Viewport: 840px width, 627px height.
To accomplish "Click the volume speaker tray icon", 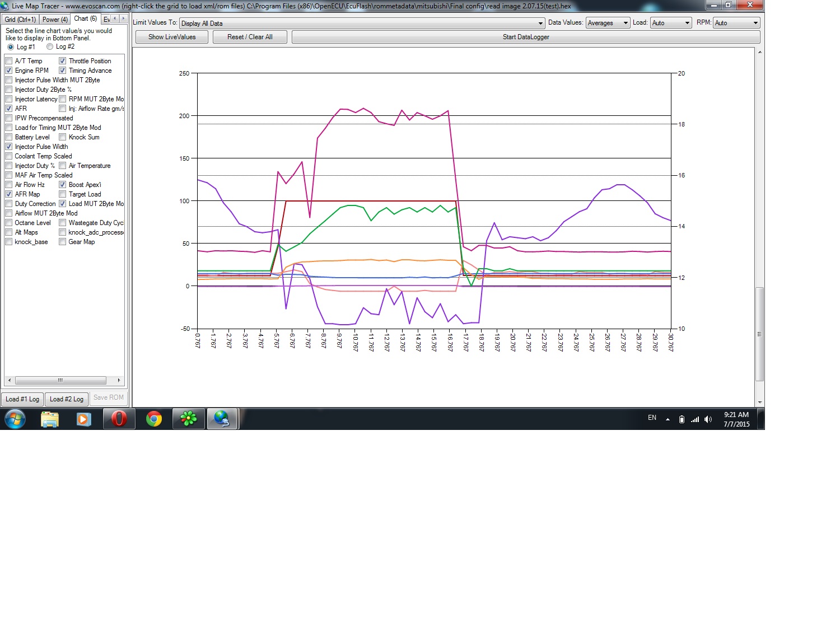I will point(708,419).
